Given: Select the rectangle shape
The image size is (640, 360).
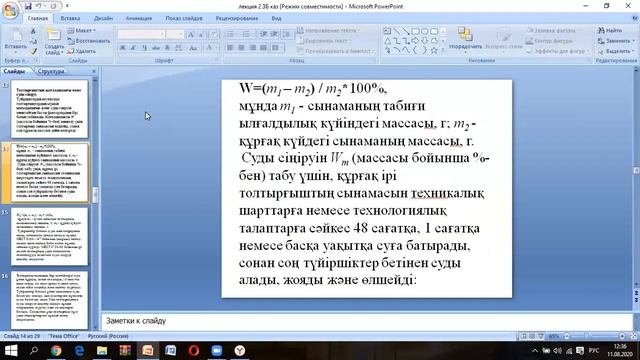Looking at the screenshot, I should pos(415,31).
